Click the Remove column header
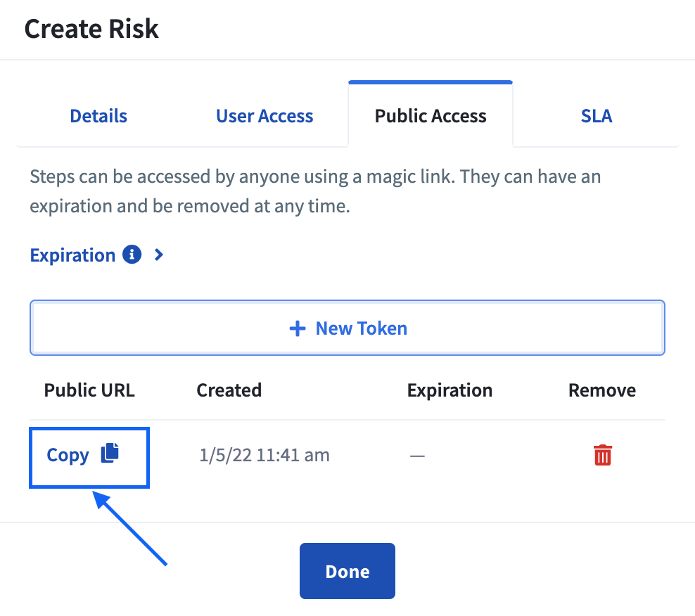The height and width of the screenshot is (616, 695). pos(602,390)
